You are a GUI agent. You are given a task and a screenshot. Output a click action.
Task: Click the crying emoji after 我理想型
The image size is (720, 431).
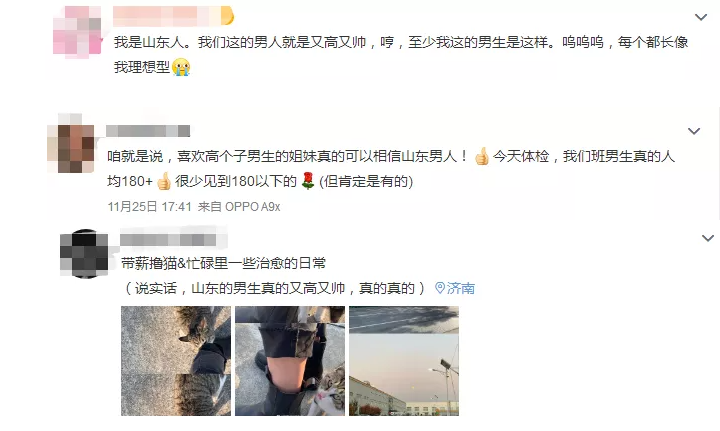(x=181, y=67)
